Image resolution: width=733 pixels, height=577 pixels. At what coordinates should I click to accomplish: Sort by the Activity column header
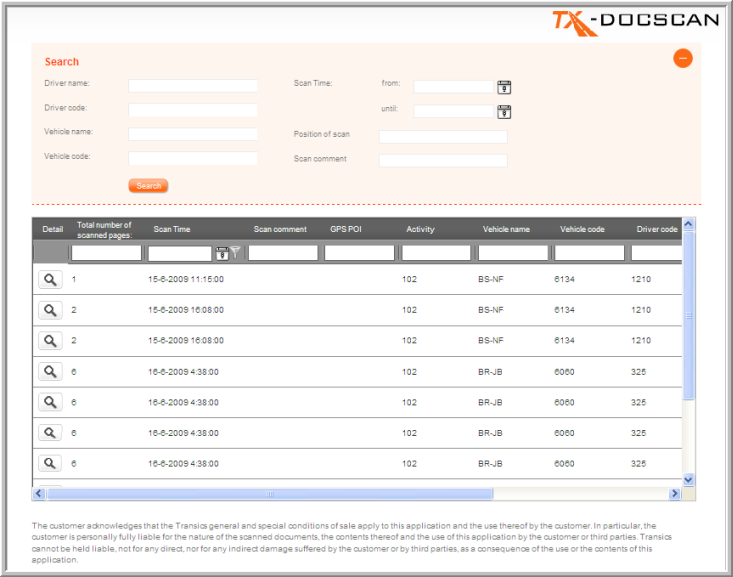coord(420,229)
